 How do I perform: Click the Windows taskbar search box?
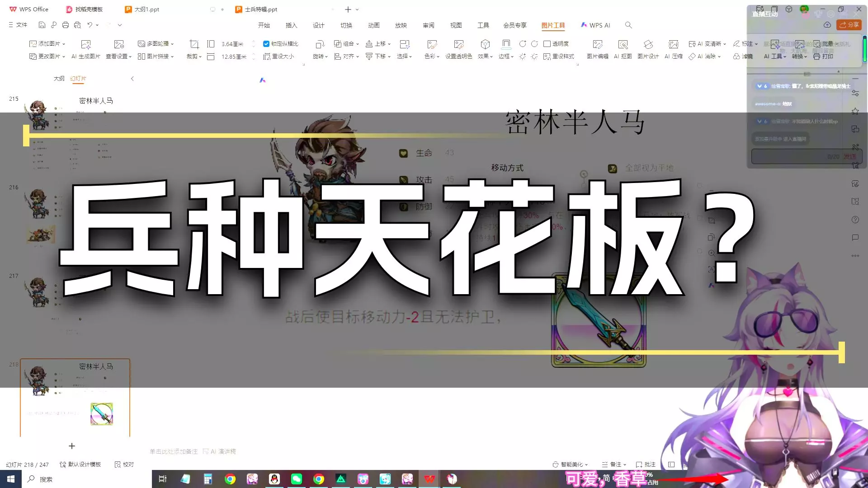(x=87, y=479)
